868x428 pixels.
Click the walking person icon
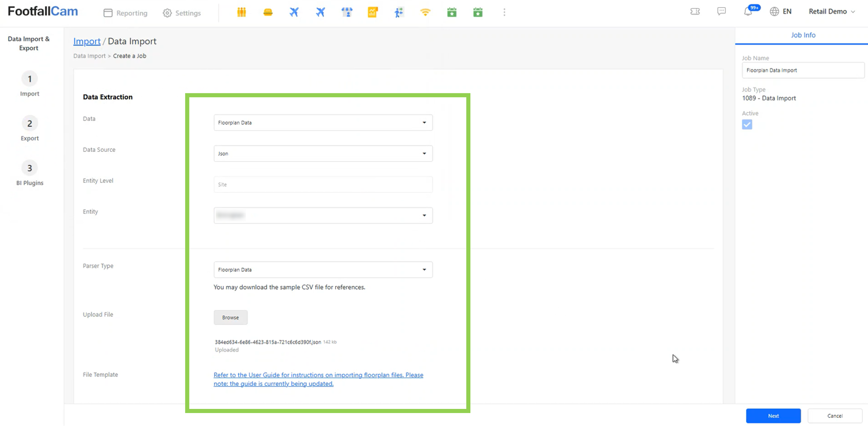(399, 12)
